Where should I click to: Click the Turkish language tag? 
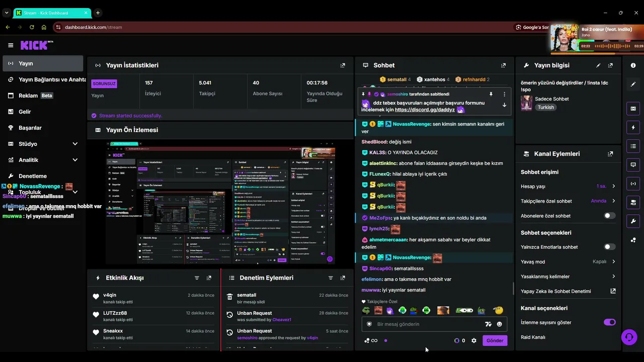[x=545, y=107]
